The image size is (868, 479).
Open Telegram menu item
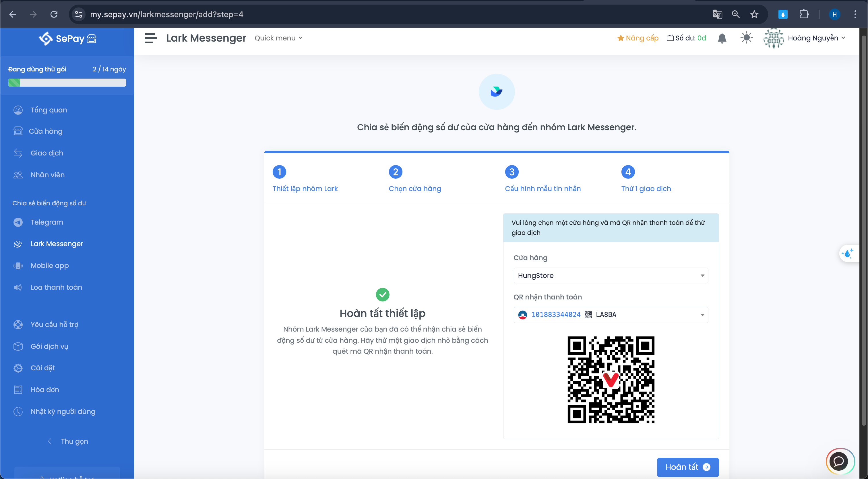[x=47, y=222]
